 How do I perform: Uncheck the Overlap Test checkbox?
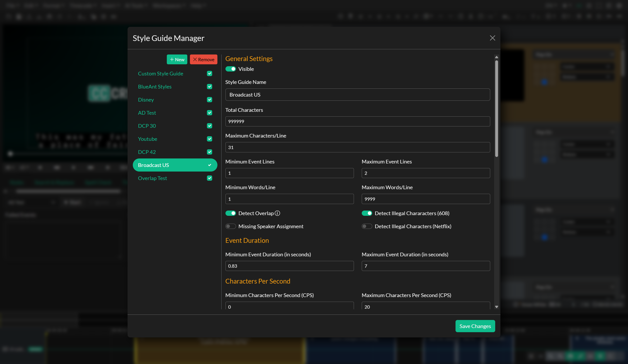click(x=210, y=178)
